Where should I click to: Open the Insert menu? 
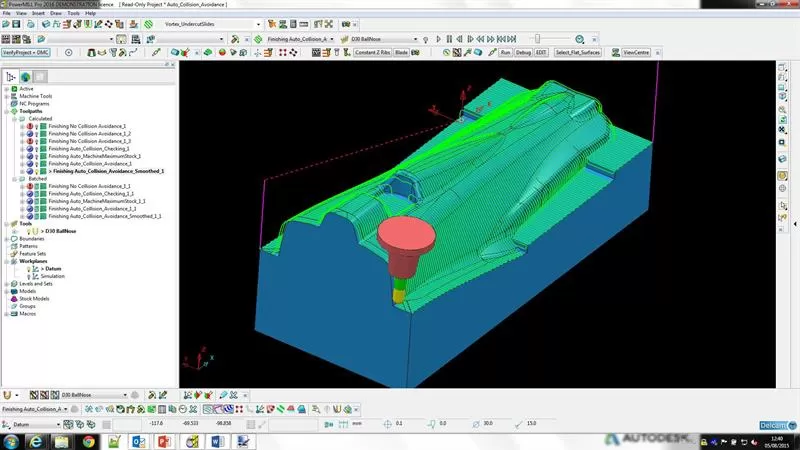pos(38,13)
